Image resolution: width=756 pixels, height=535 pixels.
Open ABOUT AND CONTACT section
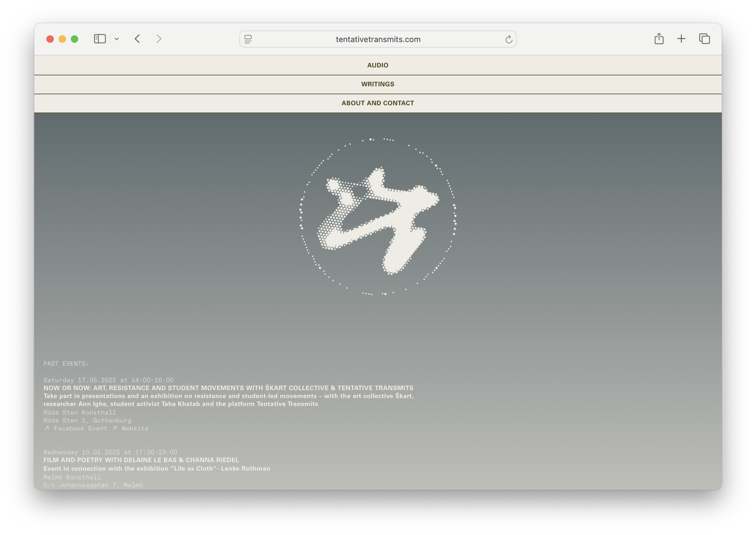click(378, 103)
